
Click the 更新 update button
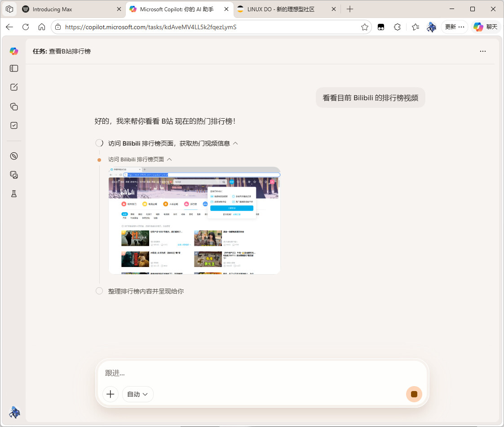455,27
